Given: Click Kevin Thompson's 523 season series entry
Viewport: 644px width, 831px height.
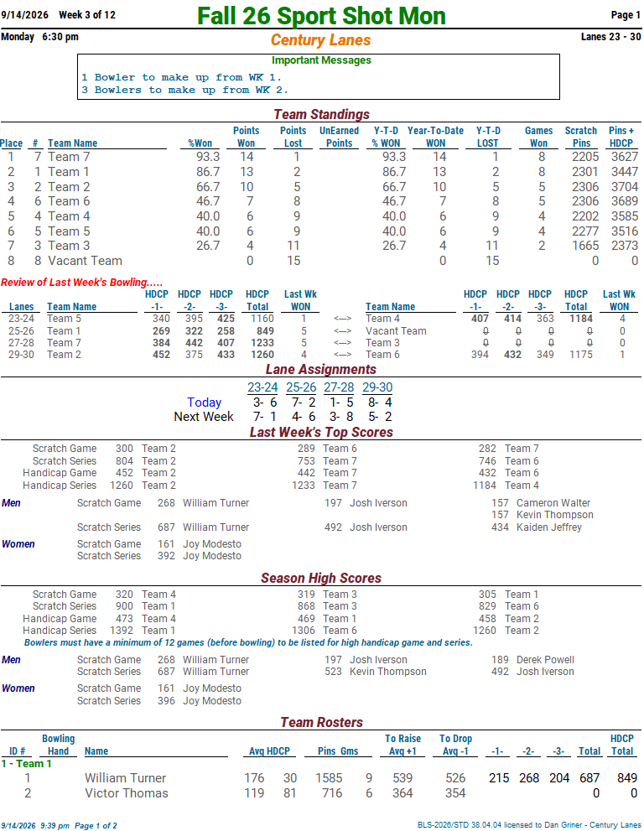Looking at the screenshot, I should 376,672.
